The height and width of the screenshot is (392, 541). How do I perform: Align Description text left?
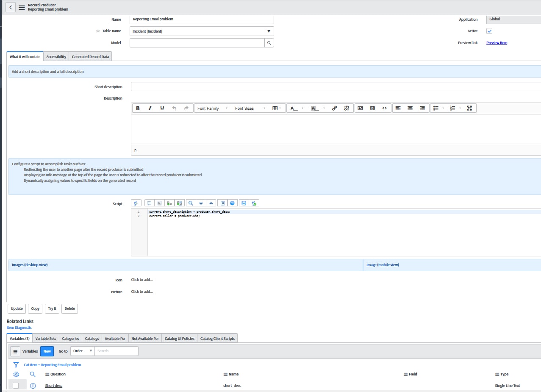(x=398, y=108)
